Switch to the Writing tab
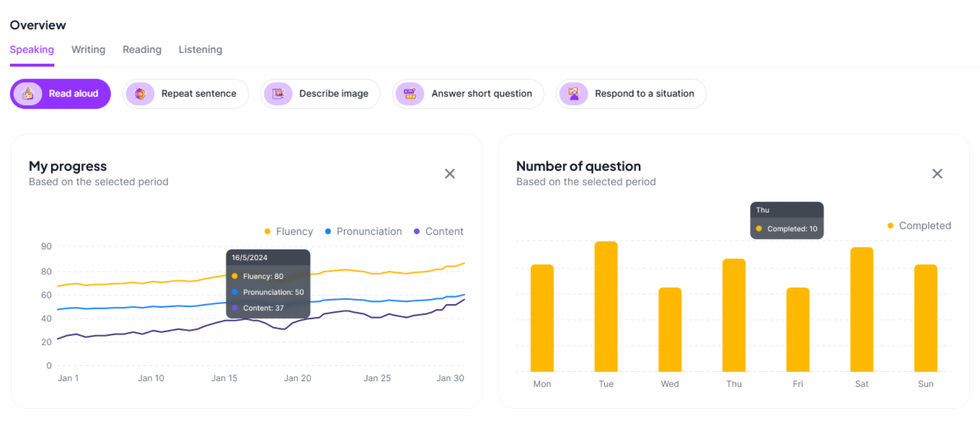 tap(88, 50)
